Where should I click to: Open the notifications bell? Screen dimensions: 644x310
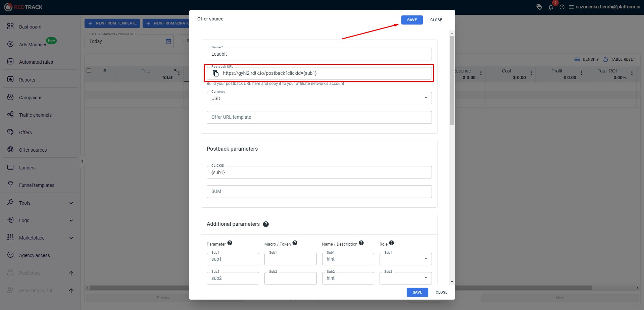[551, 7]
